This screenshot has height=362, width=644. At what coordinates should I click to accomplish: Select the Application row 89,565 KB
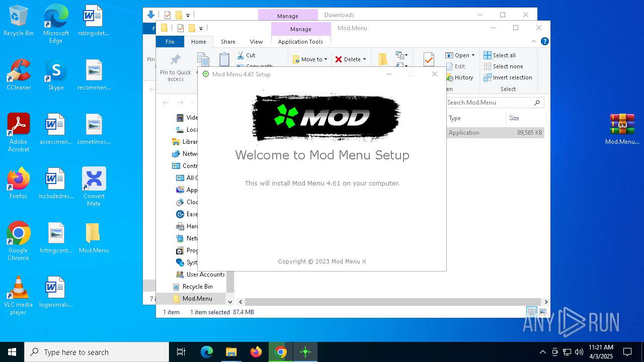[x=495, y=133]
